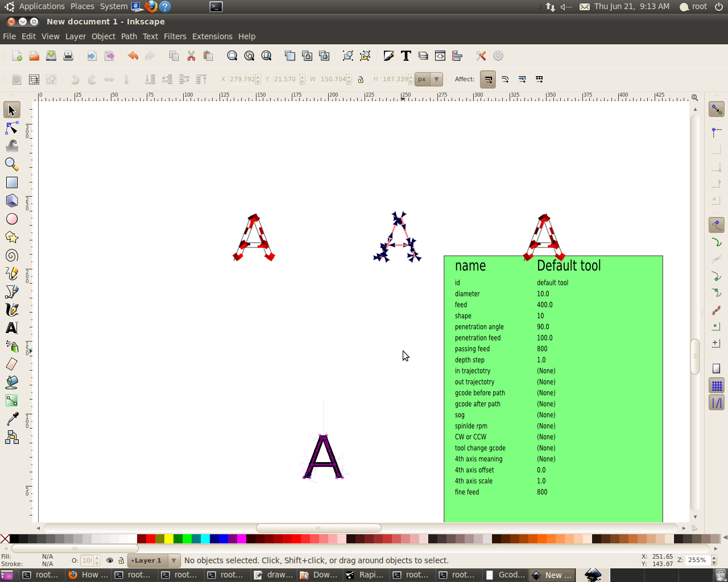Open the Extensions menu
Screen dimensions: 728x582
coord(212,36)
